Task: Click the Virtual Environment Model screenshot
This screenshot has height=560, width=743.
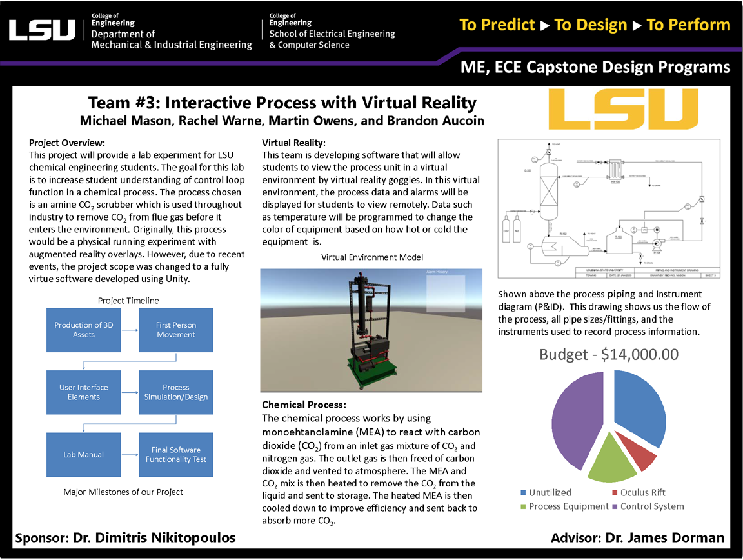Action: pyautogui.click(x=371, y=330)
